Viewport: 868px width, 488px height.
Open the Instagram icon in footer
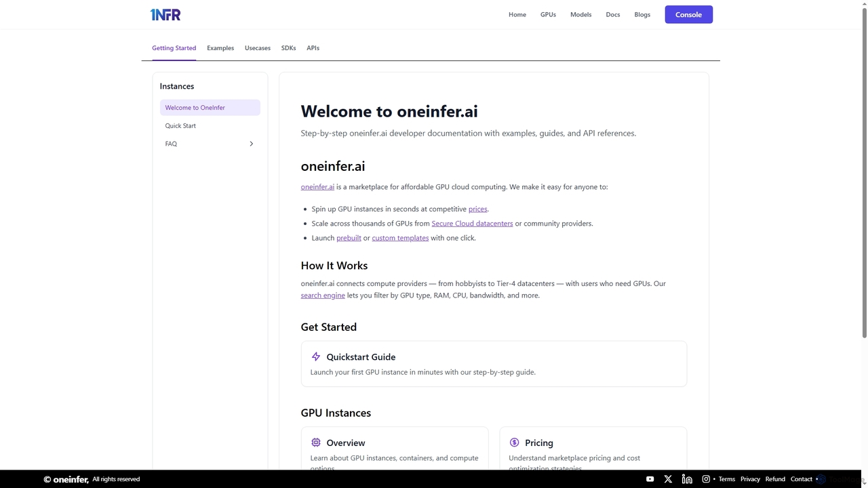tap(706, 479)
